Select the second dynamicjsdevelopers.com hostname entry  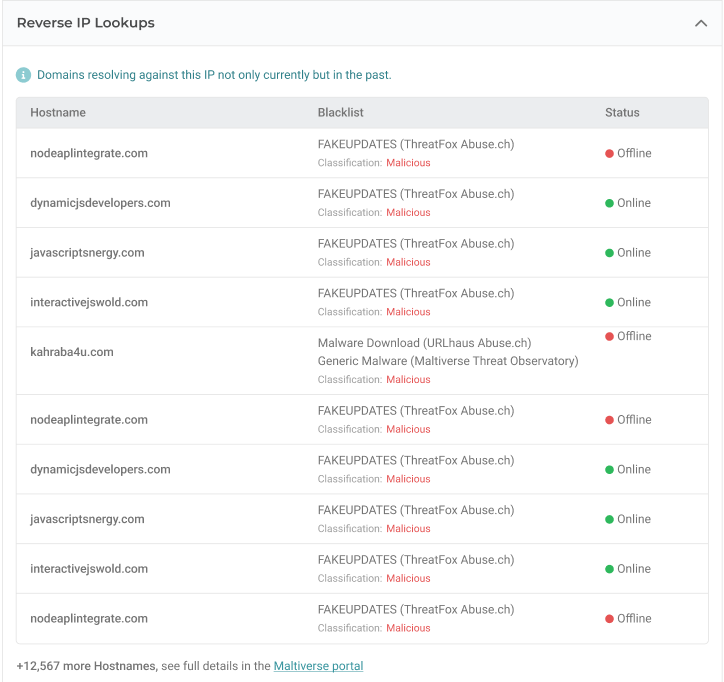coord(100,469)
